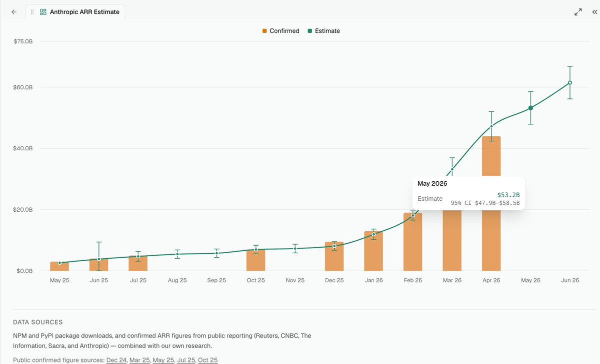Select the Aug 25 estimate data point
600x364 pixels.
177,254
